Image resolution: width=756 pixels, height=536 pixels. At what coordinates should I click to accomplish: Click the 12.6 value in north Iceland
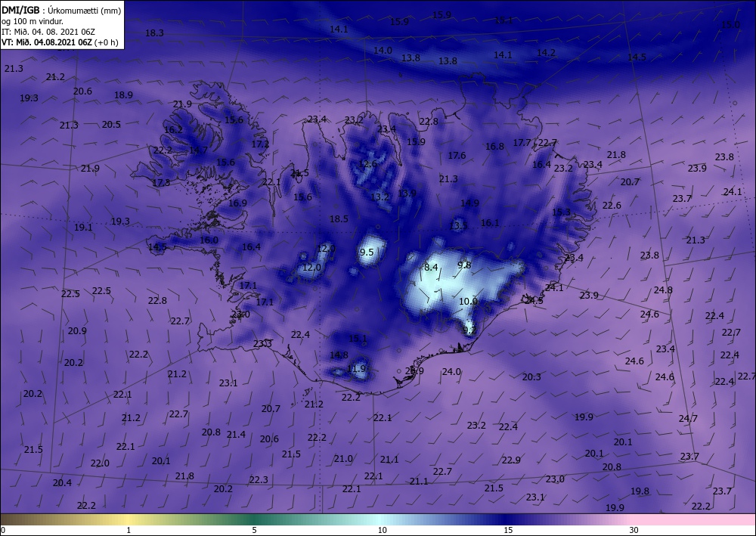click(x=367, y=164)
